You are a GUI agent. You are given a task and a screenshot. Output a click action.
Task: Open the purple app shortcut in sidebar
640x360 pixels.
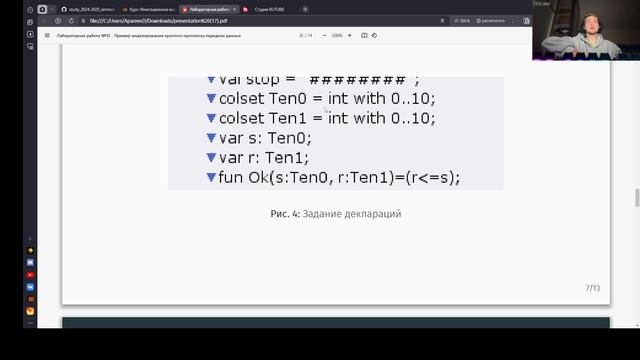(x=30, y=262)
